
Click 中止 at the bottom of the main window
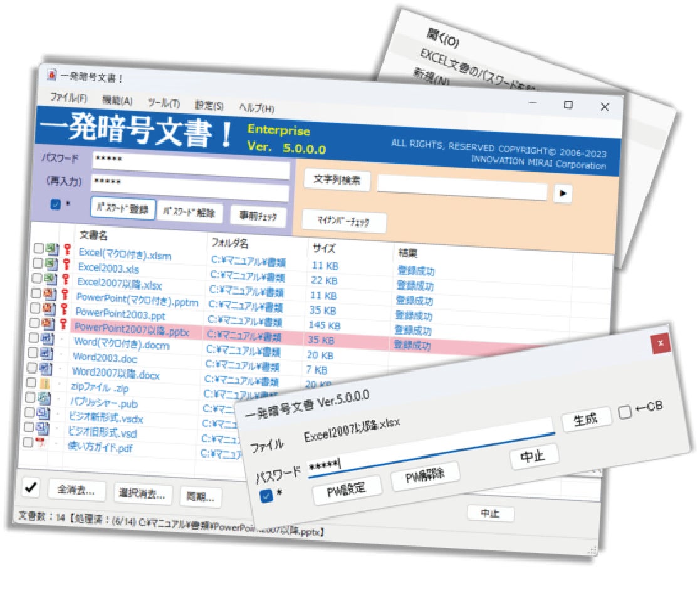coord(491,513)
